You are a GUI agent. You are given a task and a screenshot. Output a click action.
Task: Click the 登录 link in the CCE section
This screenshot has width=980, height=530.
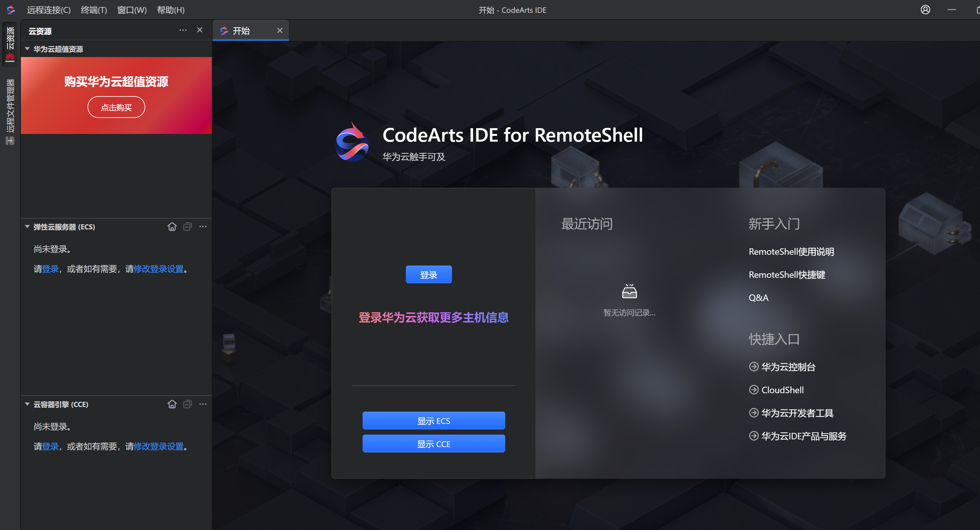50,446
